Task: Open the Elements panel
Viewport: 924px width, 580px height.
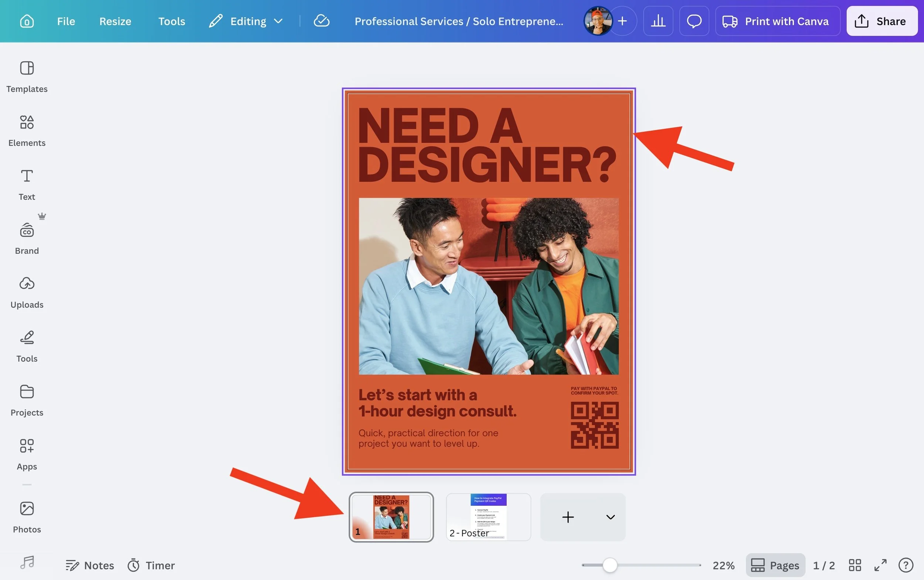Action: [27, 130]
